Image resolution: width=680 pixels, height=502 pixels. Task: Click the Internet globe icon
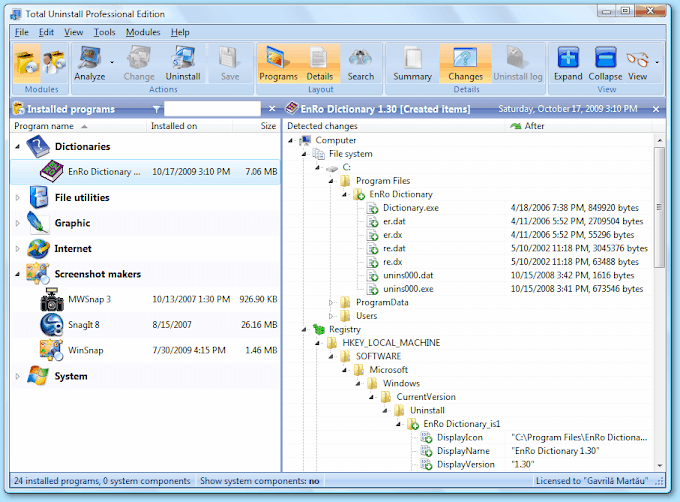38,249
